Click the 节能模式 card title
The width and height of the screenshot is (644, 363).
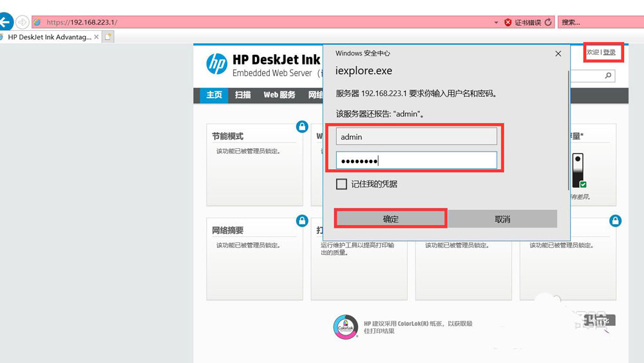(x=227, y=137)
